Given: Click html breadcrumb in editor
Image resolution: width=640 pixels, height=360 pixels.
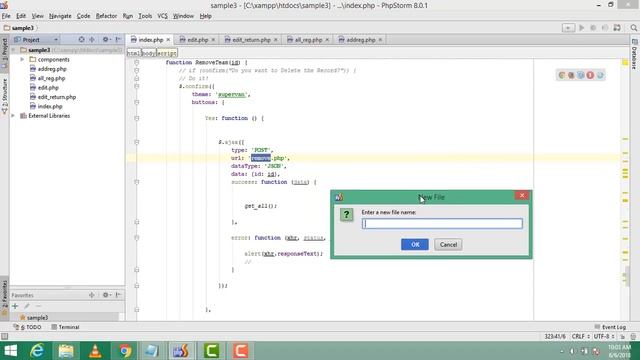Looking at the screenshot, I should click(134, 53).
